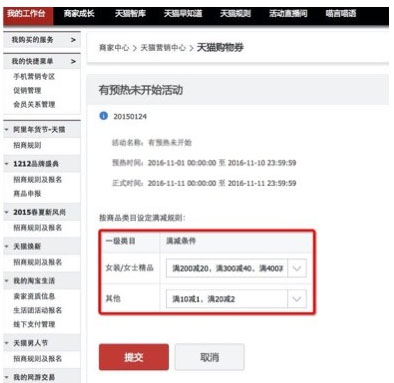Open 招商规则及报名 under 天猫焕新
This screenshot has width=394, height=383.
pos(37,262)
